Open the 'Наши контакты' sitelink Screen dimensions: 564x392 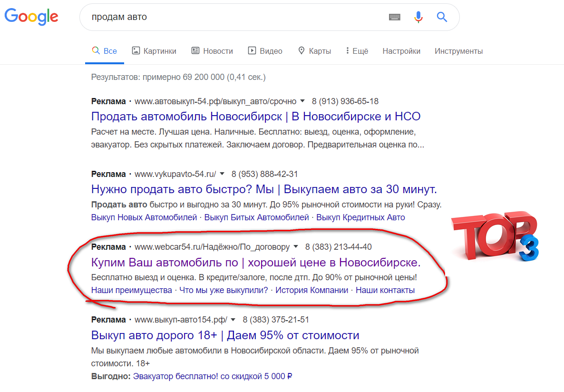point(385,290)
